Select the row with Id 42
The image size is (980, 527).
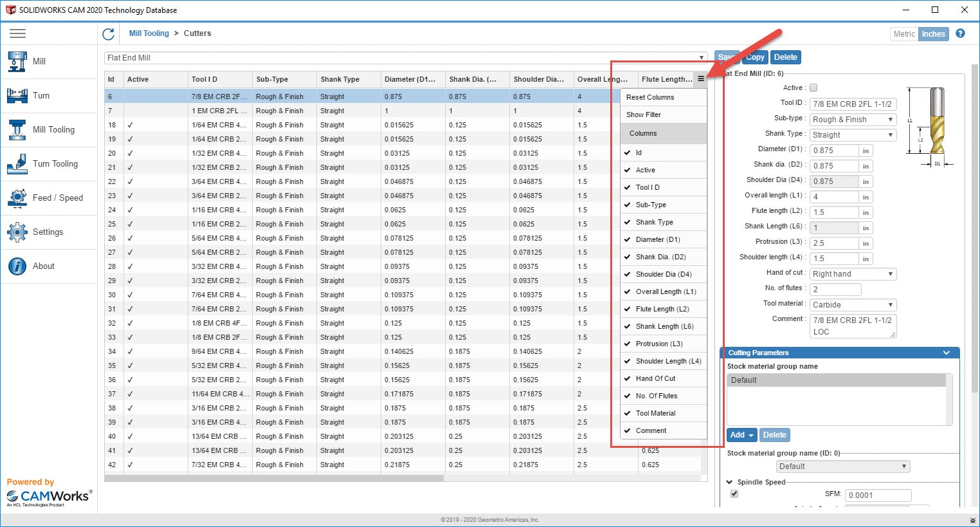(x=403, y=465)
